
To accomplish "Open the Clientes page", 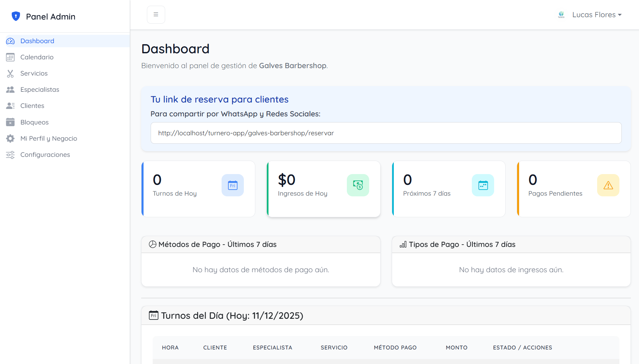I will [65, 106].
